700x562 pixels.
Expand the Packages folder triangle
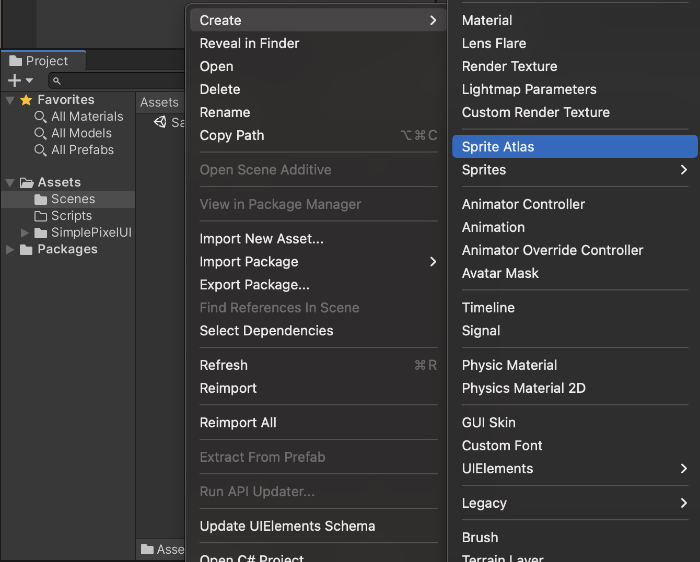point(10,250)
